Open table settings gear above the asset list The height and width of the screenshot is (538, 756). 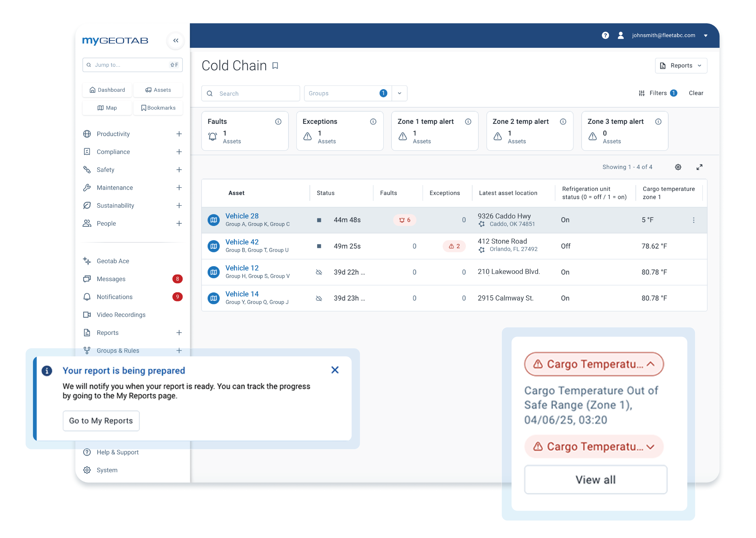(678, 167)
